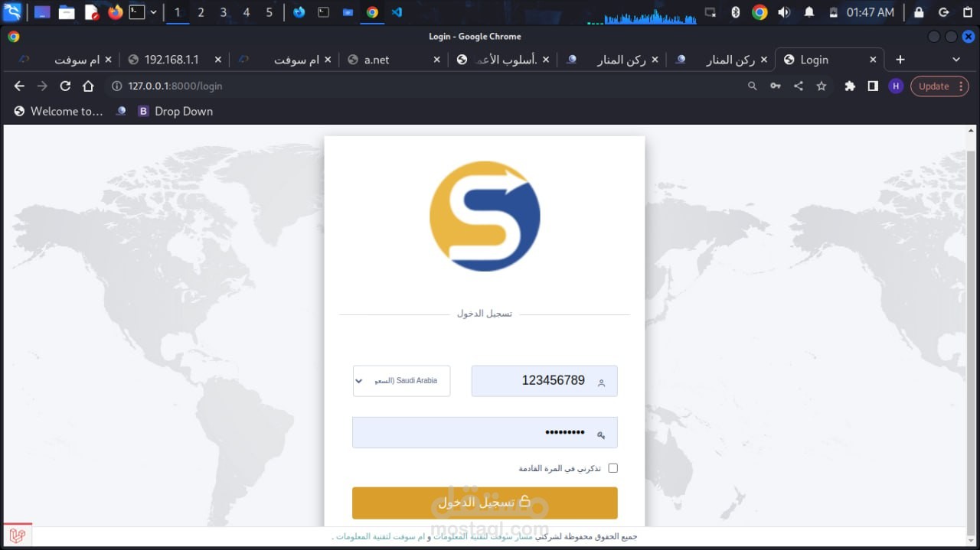Open the Bluetooth tray icon
Screen dimensions: 980x550
pos(736,12)
